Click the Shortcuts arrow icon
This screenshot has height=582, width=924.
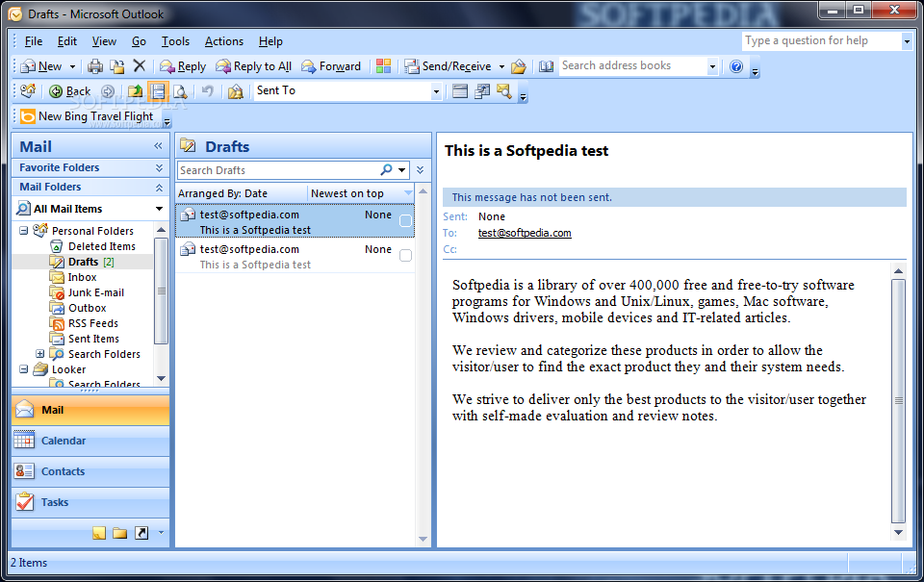(x=141, y=533)
